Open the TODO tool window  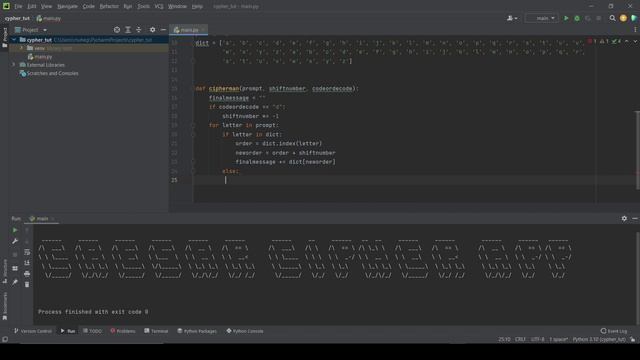(x=92, y=331)
